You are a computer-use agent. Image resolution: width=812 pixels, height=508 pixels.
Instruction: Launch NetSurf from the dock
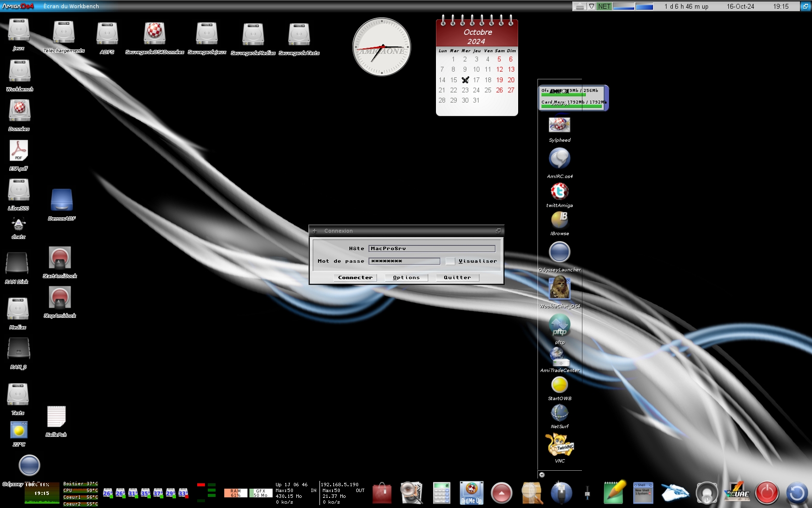point(560,413)
